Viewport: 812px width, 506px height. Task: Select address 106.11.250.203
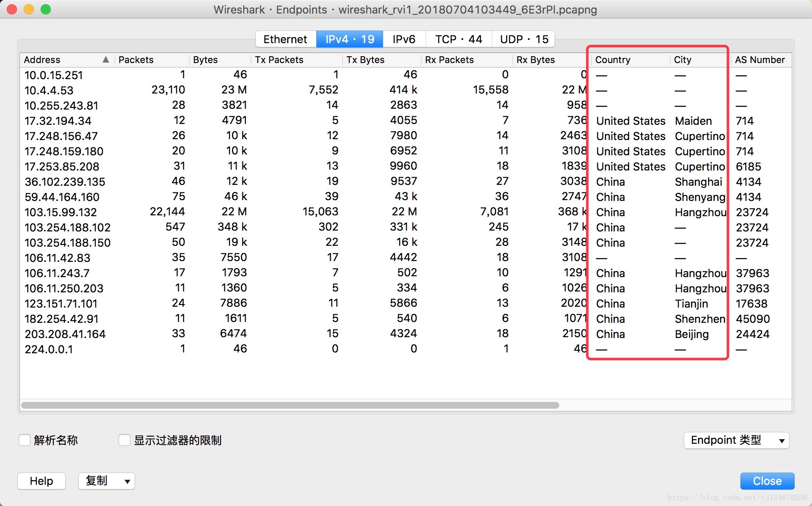coord(64,288)
